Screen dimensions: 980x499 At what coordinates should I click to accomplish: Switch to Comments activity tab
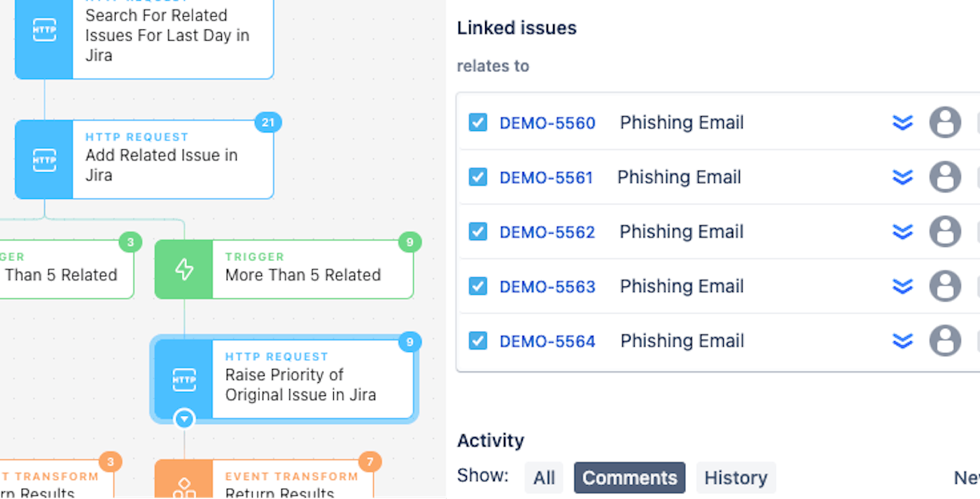click(629, 478)
